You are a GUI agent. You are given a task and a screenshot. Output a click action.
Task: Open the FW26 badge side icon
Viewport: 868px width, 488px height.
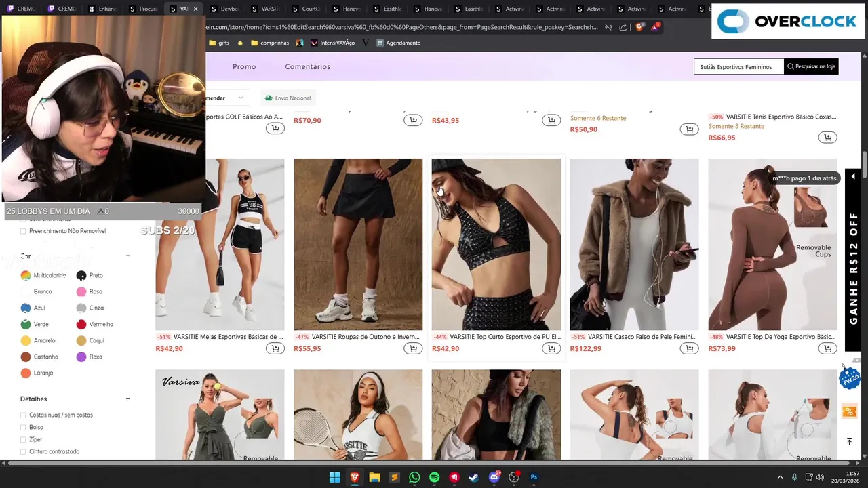(849, 378)
